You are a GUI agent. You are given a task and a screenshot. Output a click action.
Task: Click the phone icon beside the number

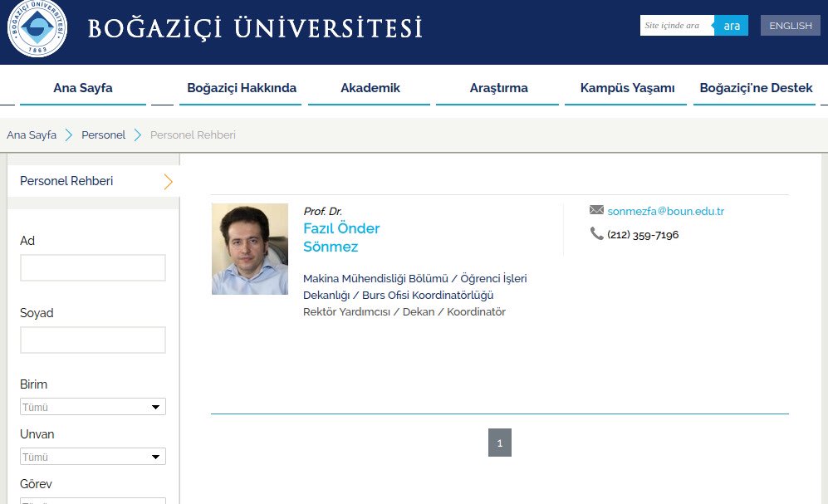coord(596,234)
